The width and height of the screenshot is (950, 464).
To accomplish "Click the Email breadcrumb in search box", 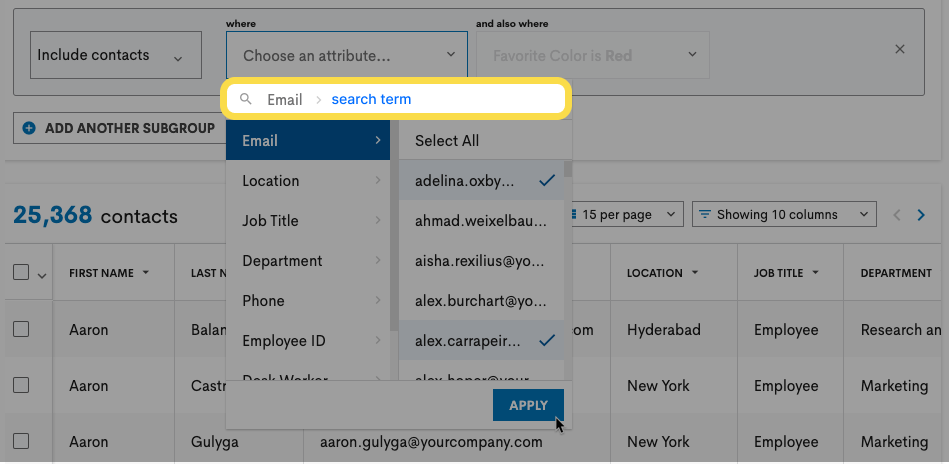I will pos(285,99).
